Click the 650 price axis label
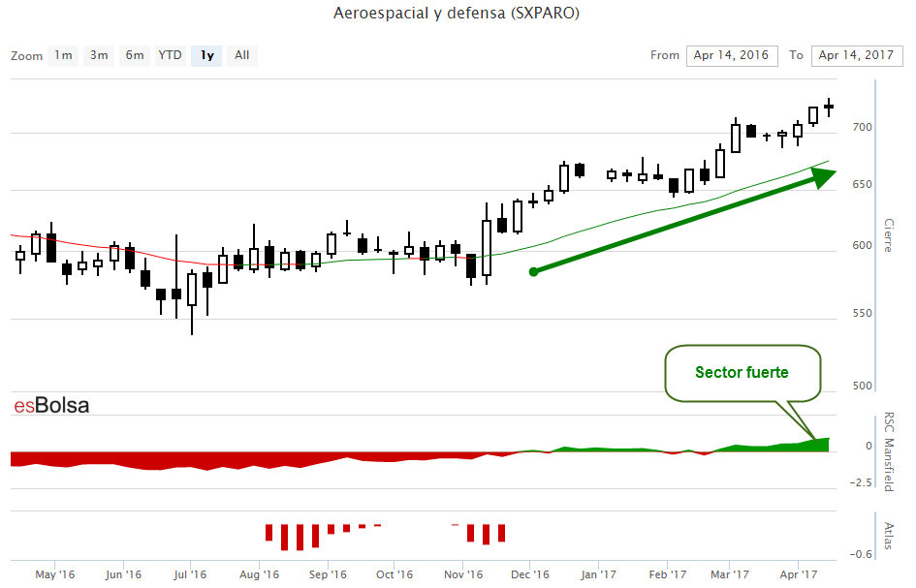Screen dimensions: 916x588 (x=863, y=184)
